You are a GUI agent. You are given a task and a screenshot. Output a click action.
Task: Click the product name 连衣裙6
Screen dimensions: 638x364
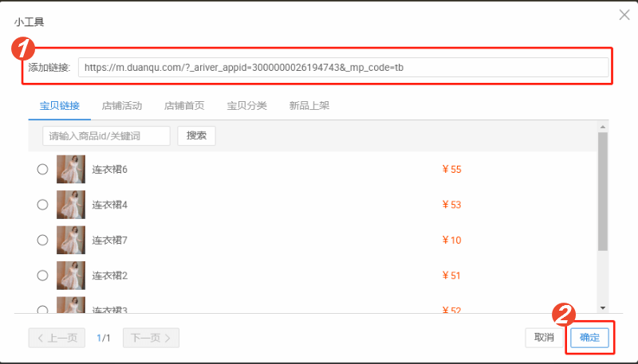pos(109,170)
